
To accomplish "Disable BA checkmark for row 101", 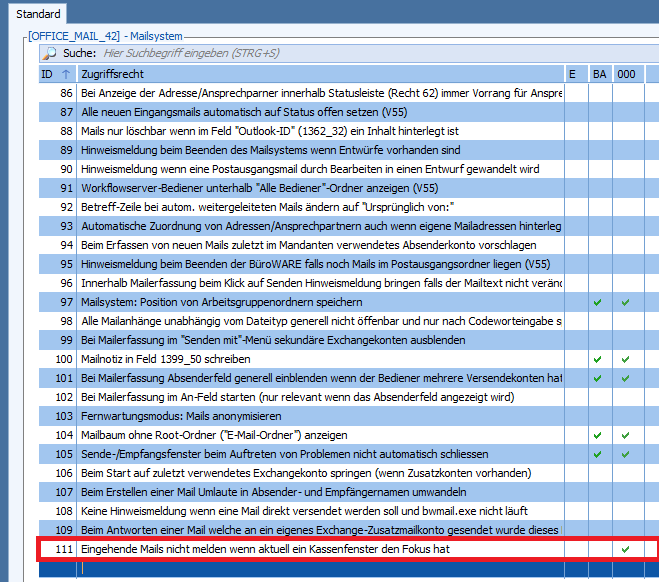I will point(598,377).
